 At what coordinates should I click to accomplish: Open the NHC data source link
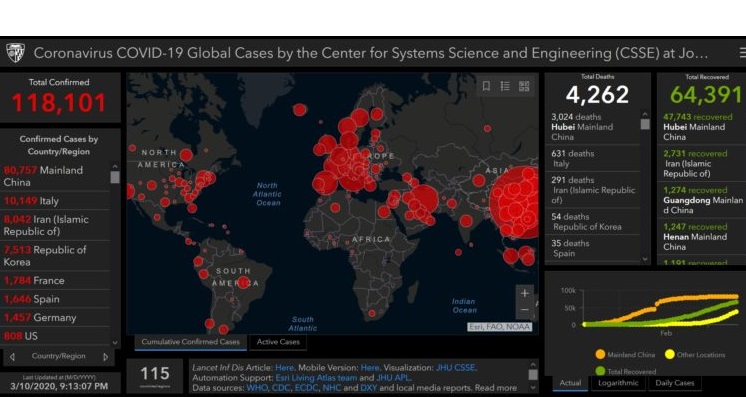coord(332,388)
